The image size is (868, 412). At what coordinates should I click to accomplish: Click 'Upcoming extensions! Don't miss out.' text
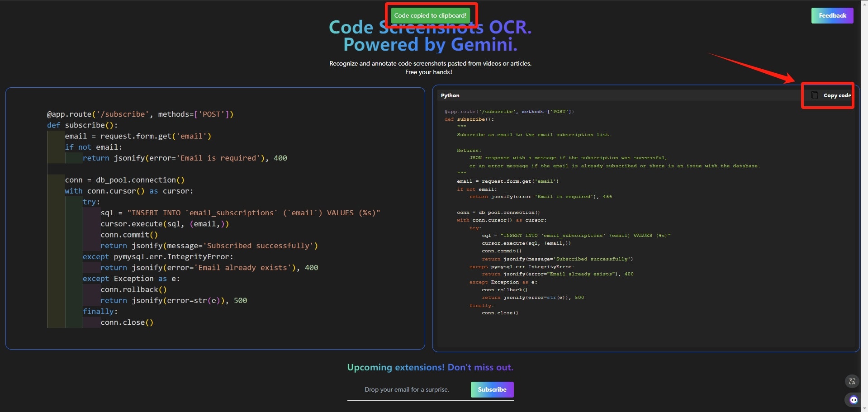point(430,367)
